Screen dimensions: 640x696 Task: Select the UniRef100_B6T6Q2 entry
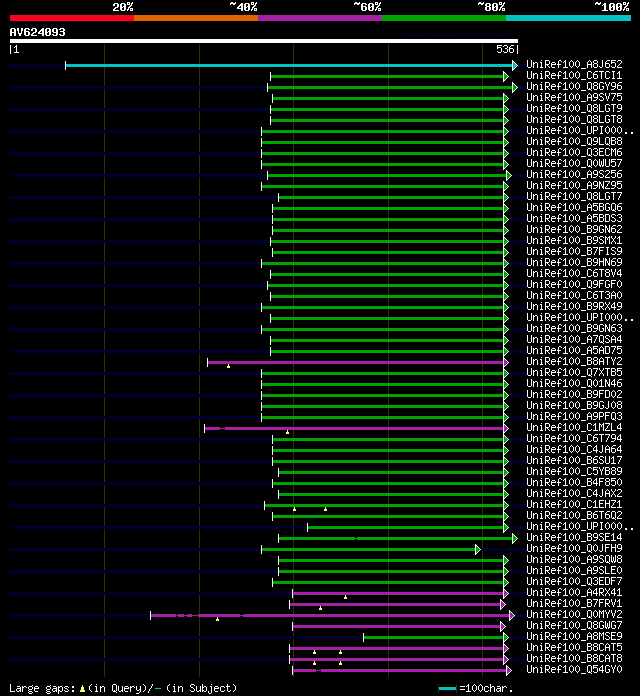[574, 515]
